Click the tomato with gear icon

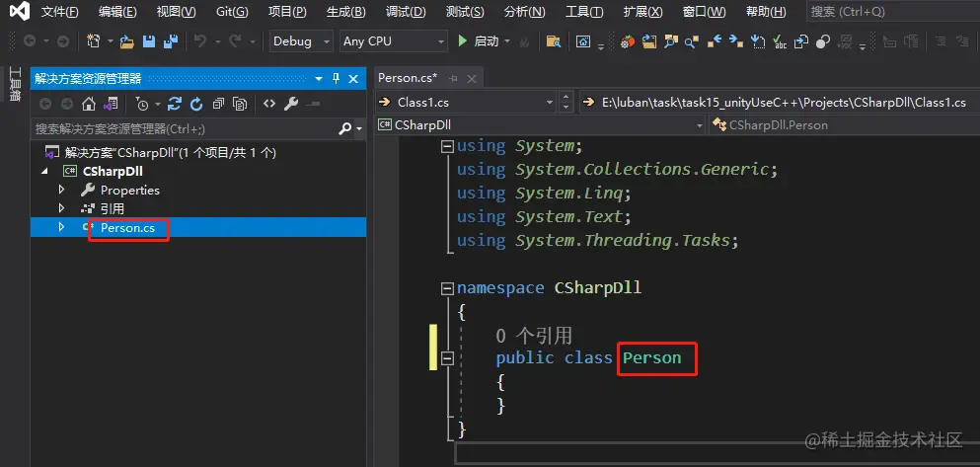[x=627, y=41]
